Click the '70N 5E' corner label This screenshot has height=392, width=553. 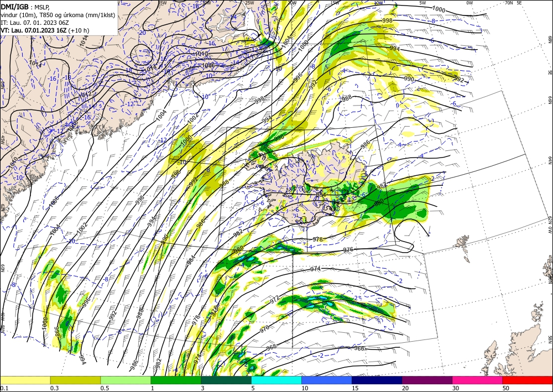click(513, 3)
